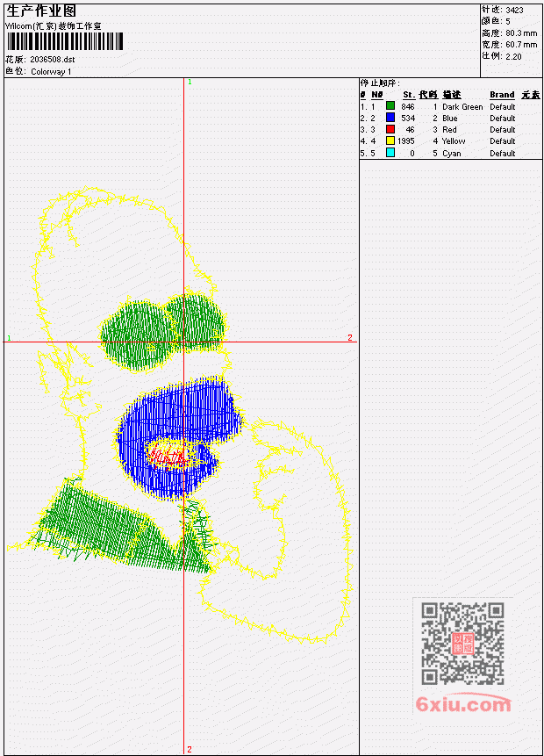Select the file name 2036508.dst
Screen dimensions: 544x756
53,60
